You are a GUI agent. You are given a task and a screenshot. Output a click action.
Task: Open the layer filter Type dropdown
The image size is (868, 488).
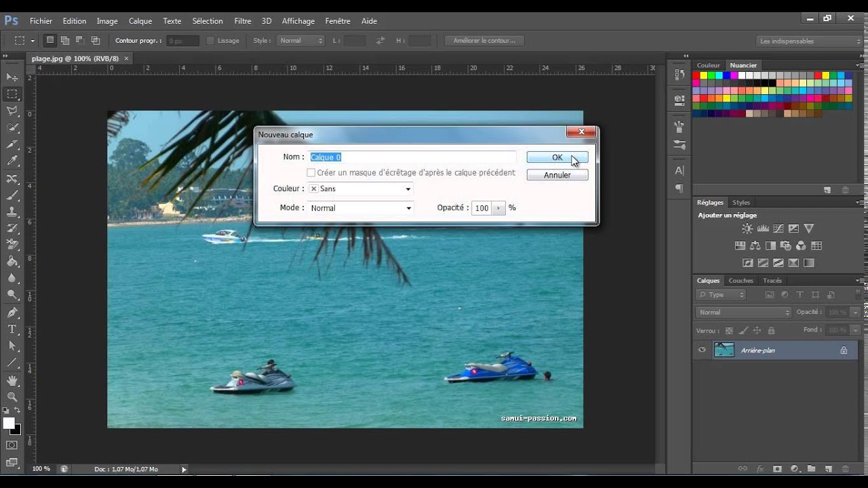pos(721,295)
